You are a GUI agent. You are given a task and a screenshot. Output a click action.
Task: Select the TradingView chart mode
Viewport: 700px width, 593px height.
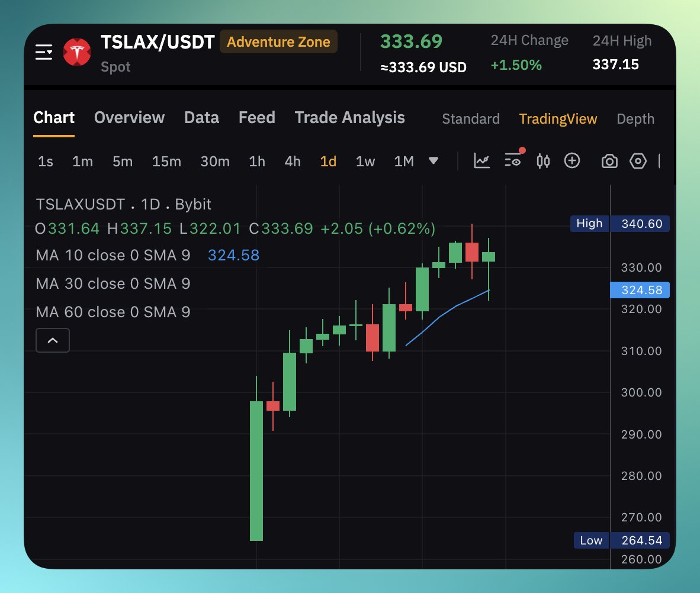pos(558,119)
